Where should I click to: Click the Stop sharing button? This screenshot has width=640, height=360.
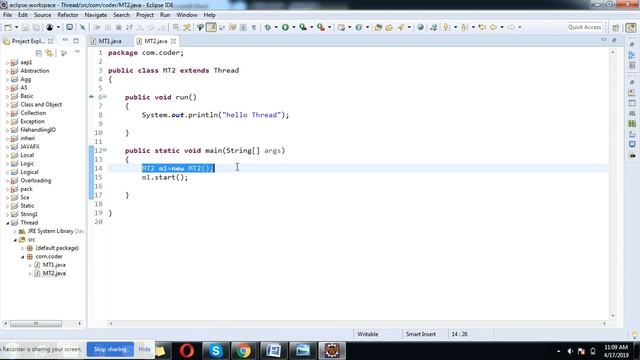(x=110, y=349)
